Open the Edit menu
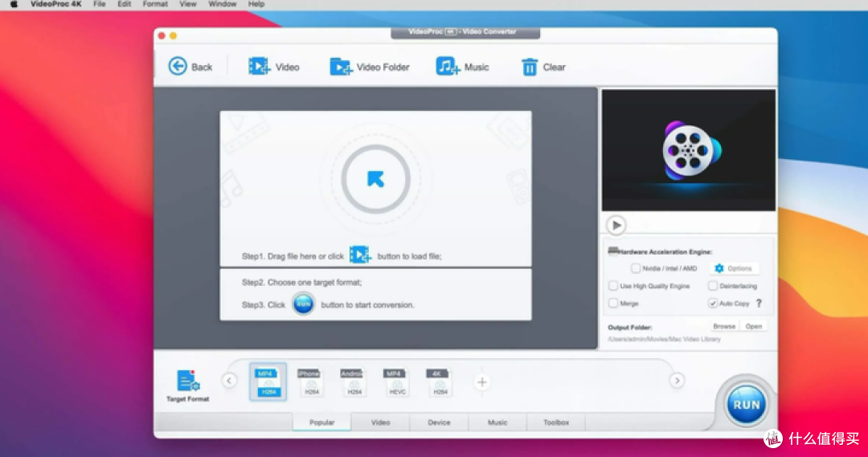Viewport: 868px width, 457px height. [124, 4]
